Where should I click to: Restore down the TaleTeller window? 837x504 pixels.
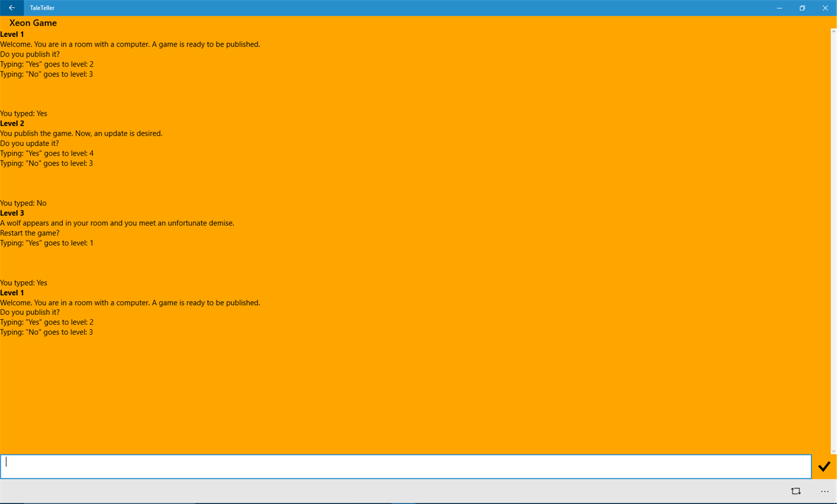pos(802,8)
